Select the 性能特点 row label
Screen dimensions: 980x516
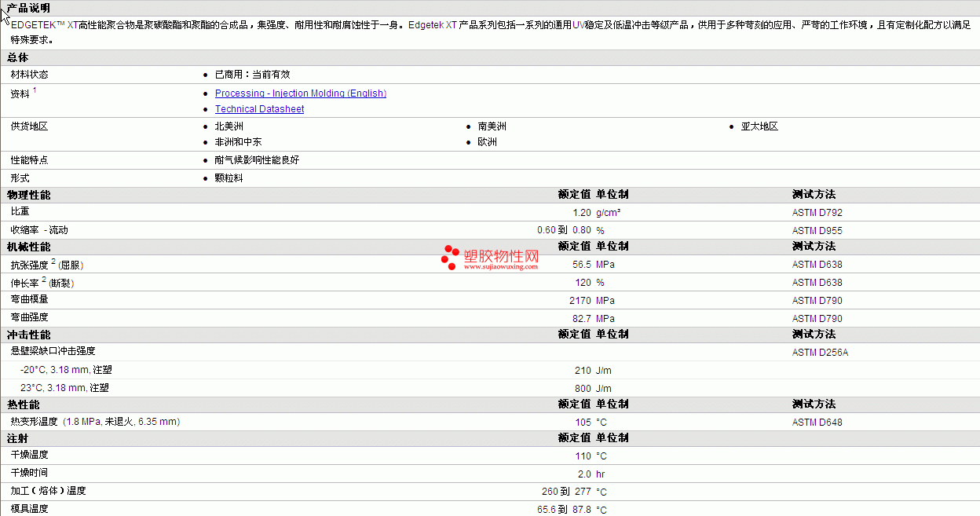pyautogui.click(x=29, y=160)
